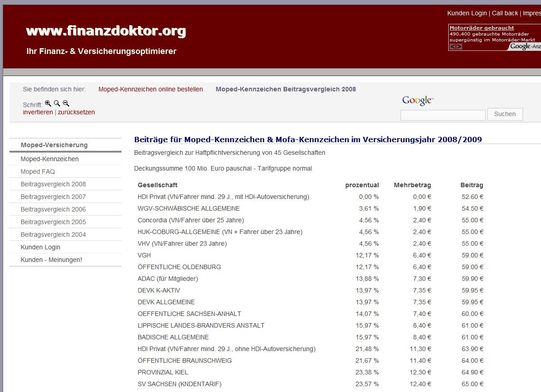Click invertieren link under Schrift
This screenshot has height=392, width=541.
coord(38,112)
